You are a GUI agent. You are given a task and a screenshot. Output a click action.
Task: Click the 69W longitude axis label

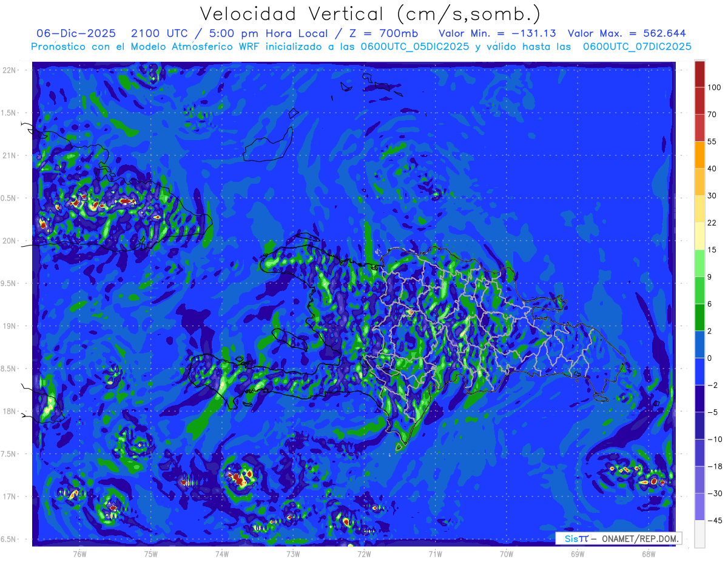577,554
